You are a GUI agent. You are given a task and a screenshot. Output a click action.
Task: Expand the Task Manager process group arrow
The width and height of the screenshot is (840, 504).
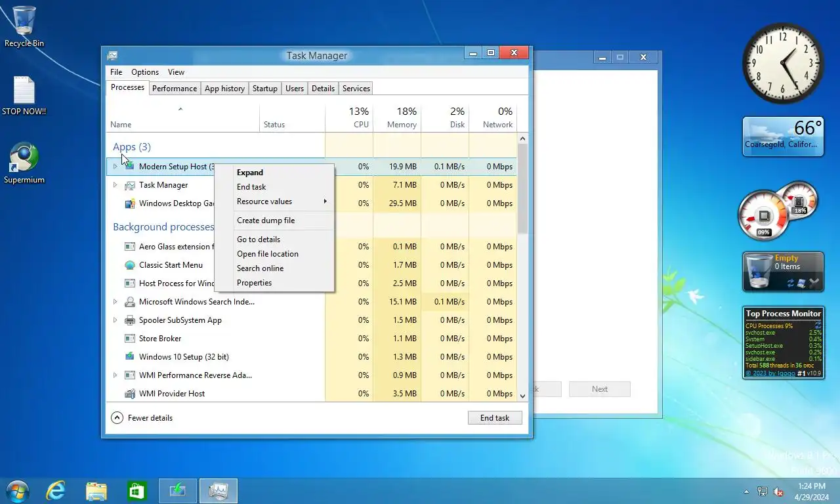point(115,185)
